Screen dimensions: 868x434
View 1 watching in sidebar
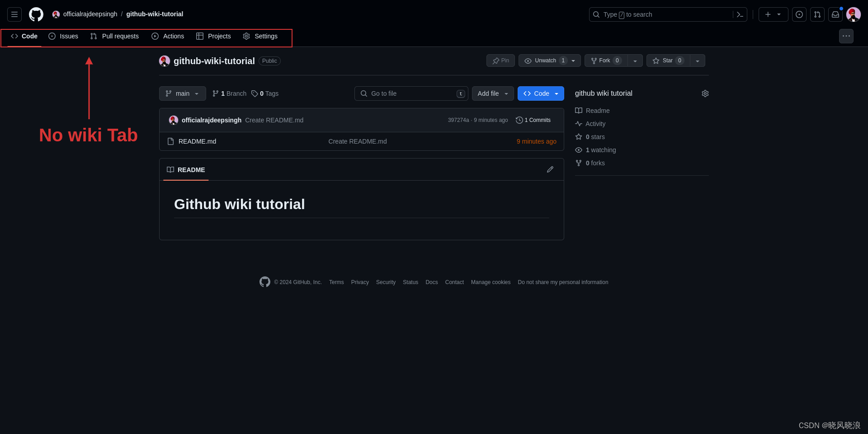point(595,150)
